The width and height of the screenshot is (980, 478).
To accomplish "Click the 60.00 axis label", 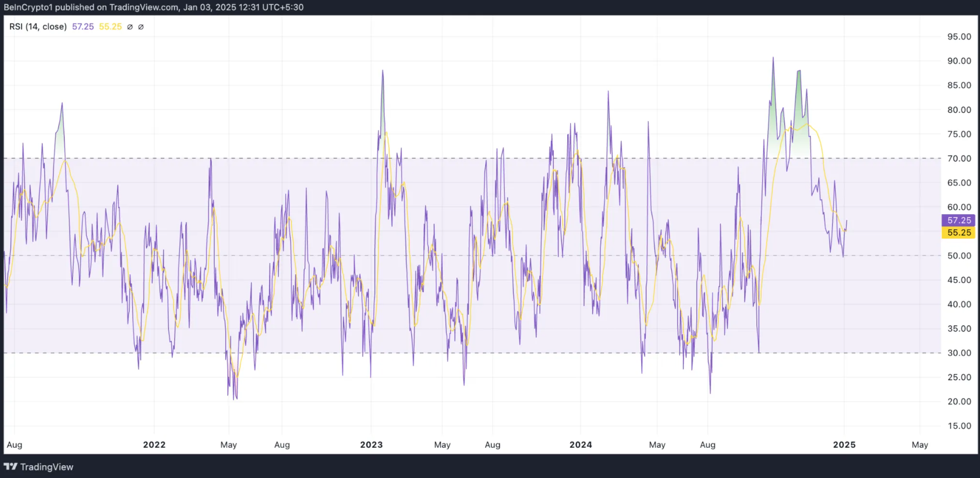I will click(x=959, y=207).
